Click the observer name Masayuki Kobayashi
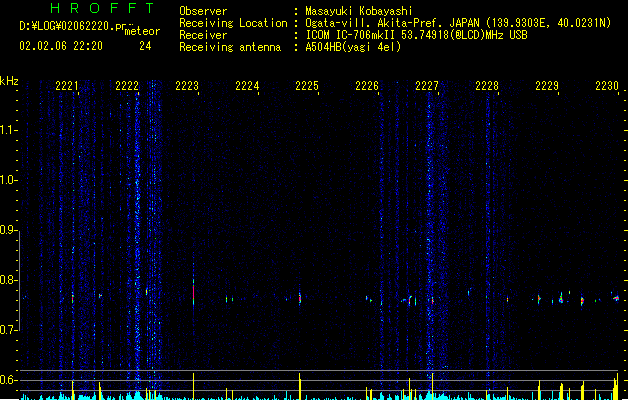The image size is (629, 400). point(359,11)
